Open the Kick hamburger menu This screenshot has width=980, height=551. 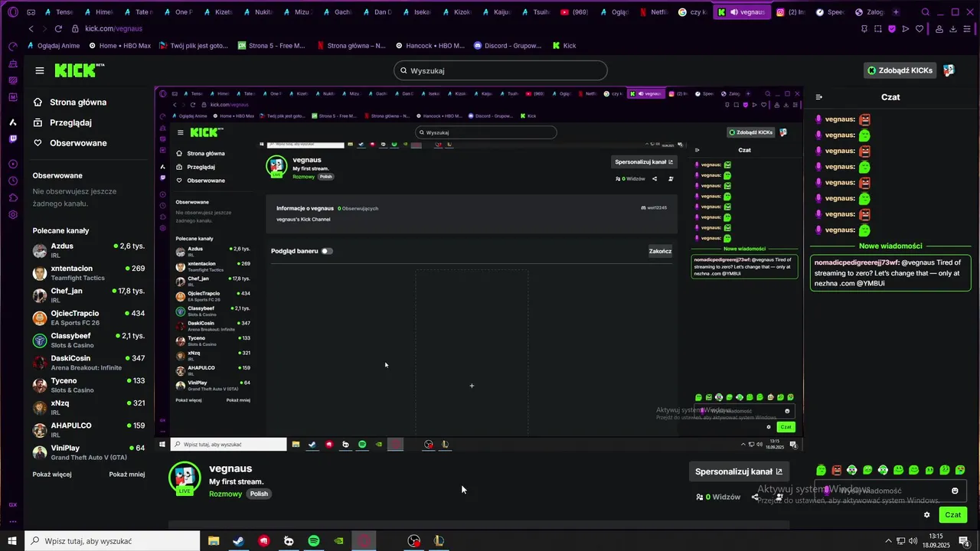pyautogui.click(x=39, y=70)
